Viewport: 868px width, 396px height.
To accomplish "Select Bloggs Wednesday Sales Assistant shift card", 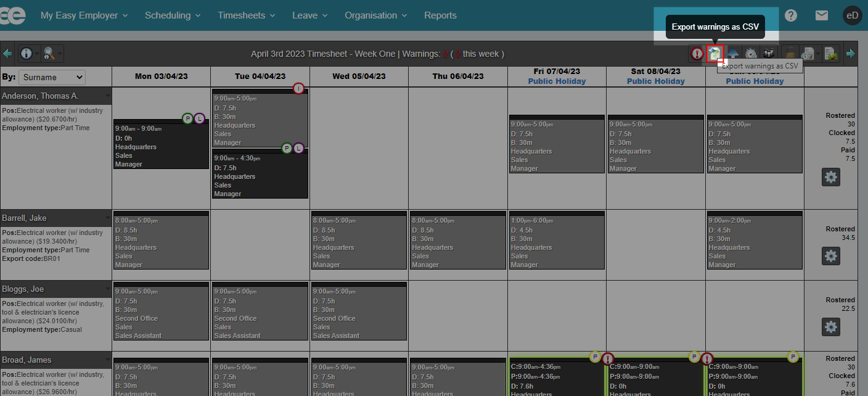I will [x=359, y=311].
